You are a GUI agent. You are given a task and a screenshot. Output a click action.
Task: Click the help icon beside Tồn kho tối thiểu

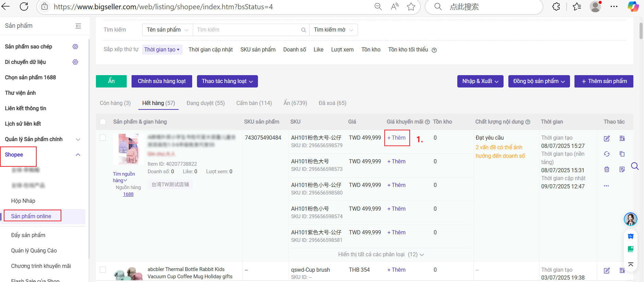click(x=434, y=50)
